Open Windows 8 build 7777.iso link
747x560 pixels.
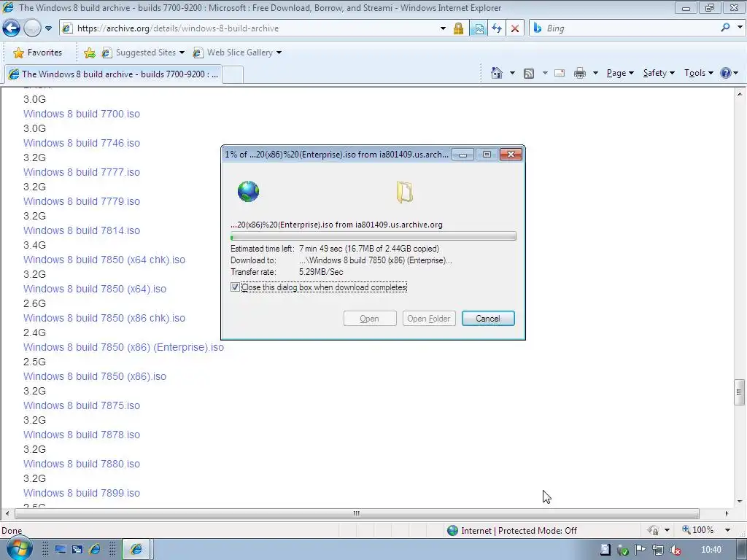tap(82, 172)
